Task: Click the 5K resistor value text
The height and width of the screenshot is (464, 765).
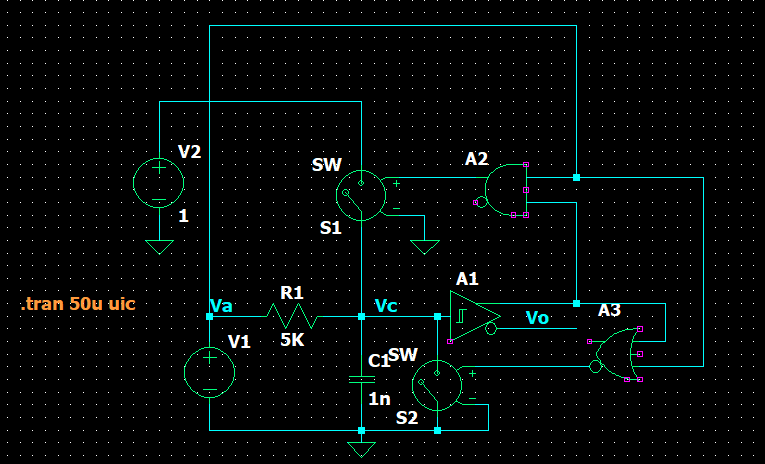Action: point(292,339)
